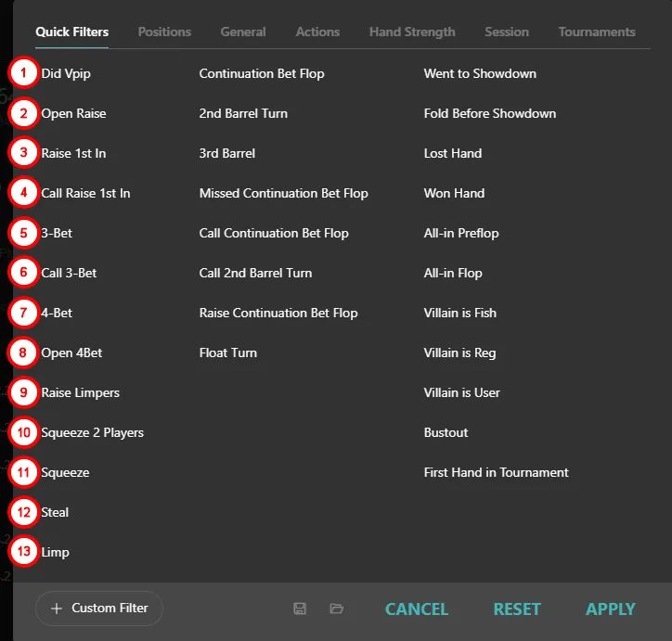The image size is (672, 641).
Task: Select the All-in Preflop filter
Action: tap(461, 233)
